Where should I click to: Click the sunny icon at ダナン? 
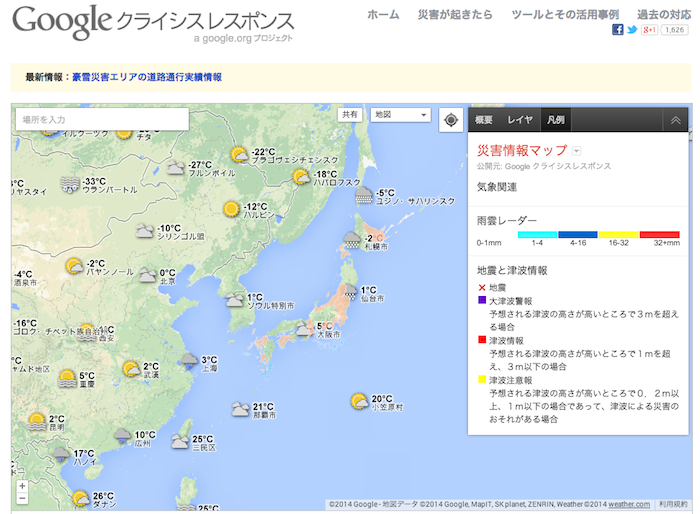80,498
